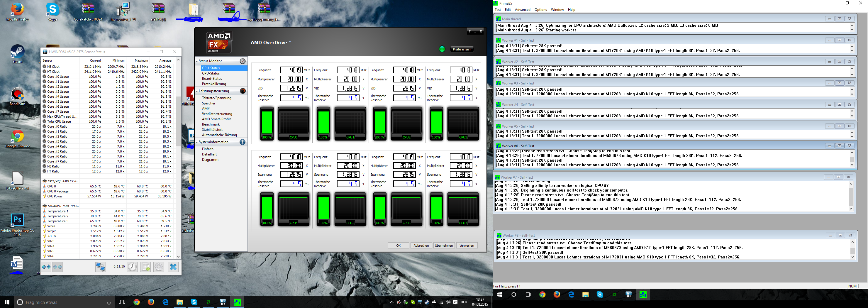Click the ? help button in AMD OverDrive title bar

[x=470, y=31]
